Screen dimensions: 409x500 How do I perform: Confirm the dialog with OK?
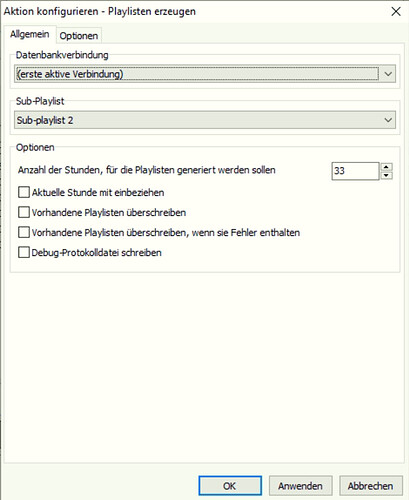click(230, 486)
